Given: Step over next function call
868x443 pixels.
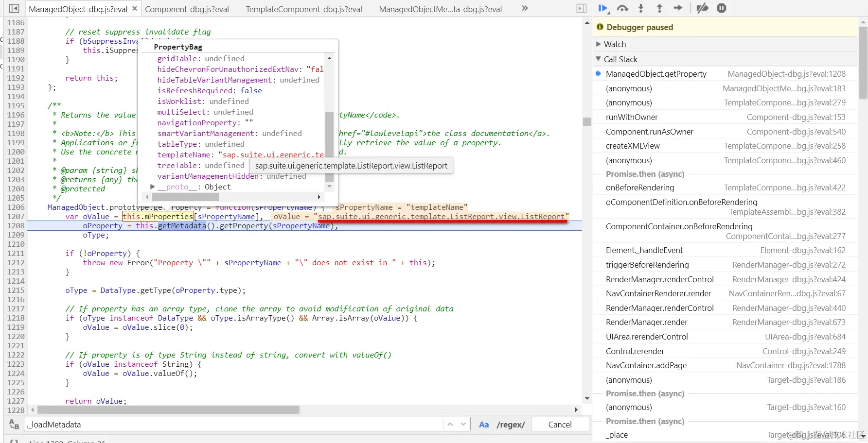Looking at the screenshot, I should tap(622, 8).
